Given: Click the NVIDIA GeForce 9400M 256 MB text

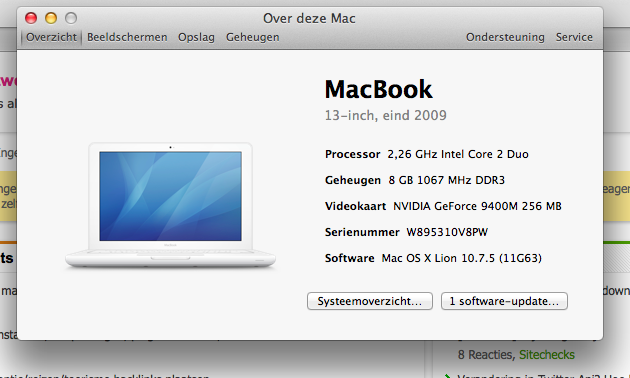Looking at the screenshot, I should click(477, 206).
